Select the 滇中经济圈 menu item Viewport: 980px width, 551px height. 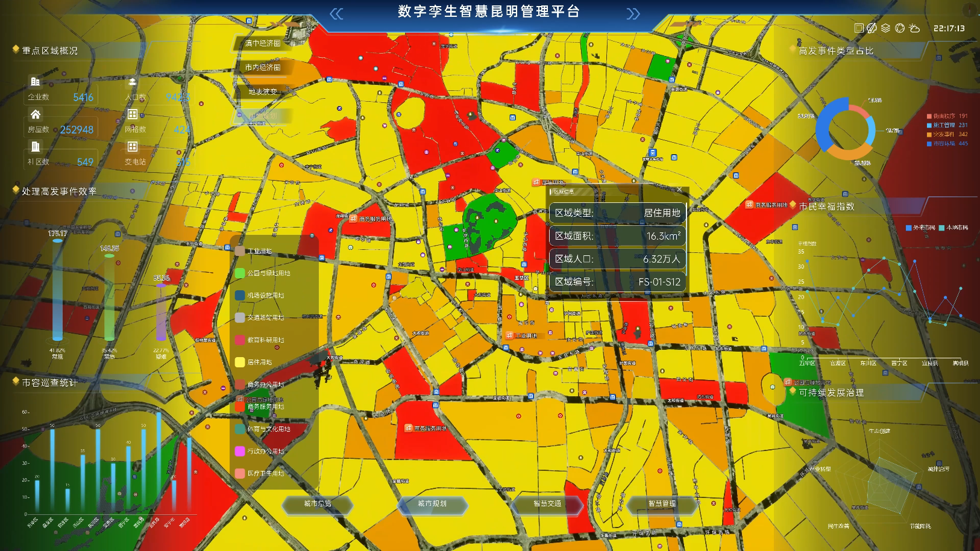tap(263, 43)
